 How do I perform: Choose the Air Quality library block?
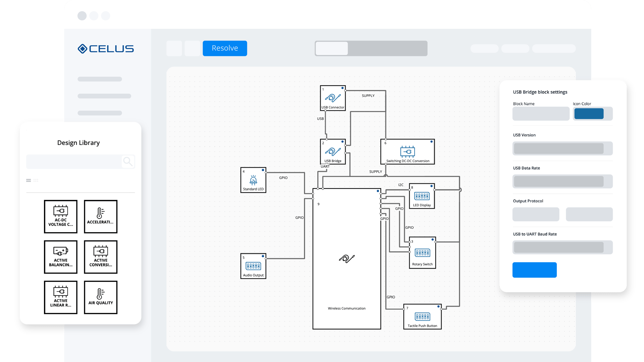101,297
